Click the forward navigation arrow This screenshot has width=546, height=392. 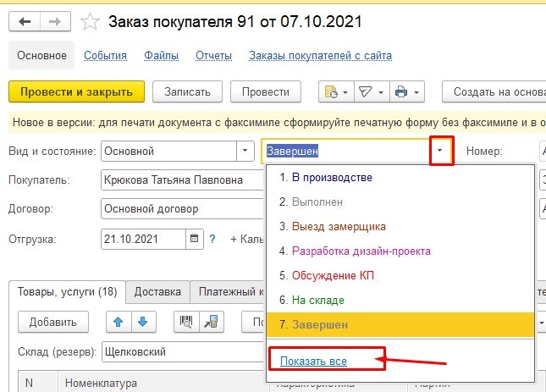[x=55, y=21]
